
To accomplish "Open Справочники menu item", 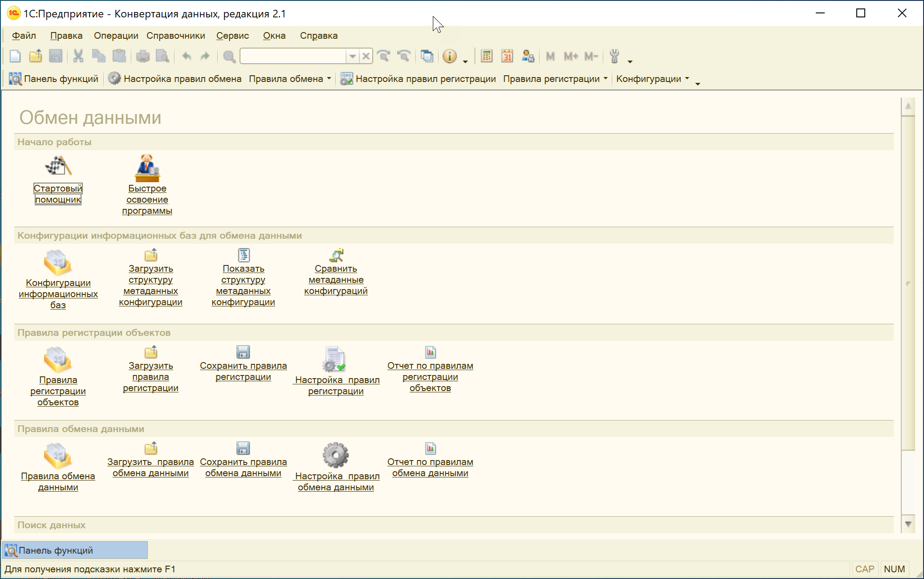I will 175,35.
